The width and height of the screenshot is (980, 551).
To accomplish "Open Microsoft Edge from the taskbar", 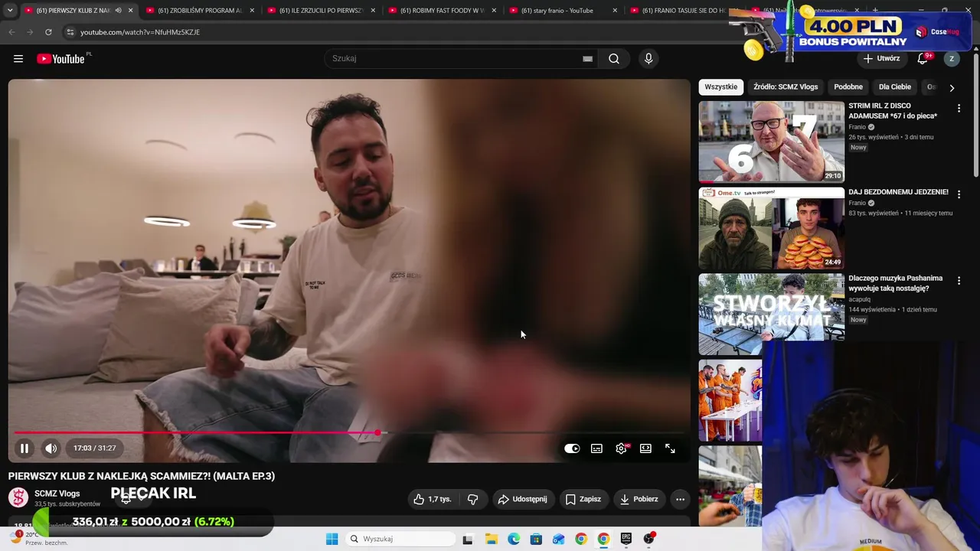I will click(x=514, y=539).
